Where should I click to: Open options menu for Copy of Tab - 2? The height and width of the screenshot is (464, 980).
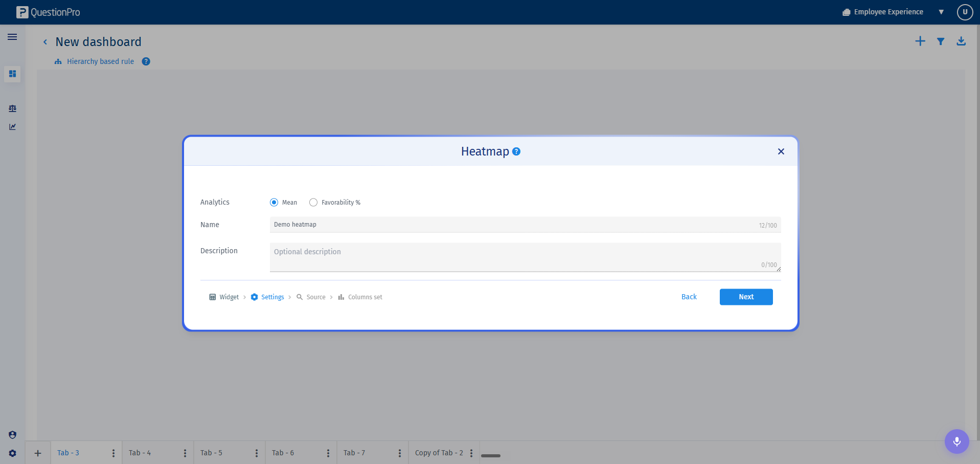(x=471, y=453)
